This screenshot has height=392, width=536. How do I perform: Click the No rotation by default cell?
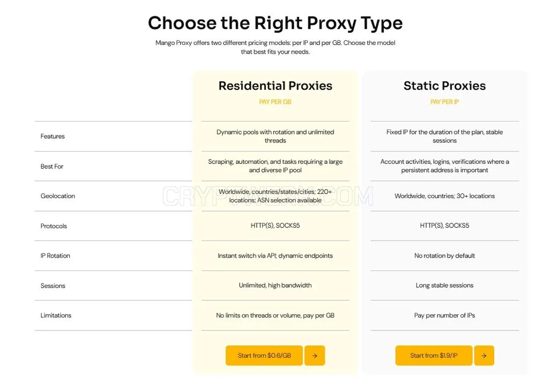[x=444, y=255]
